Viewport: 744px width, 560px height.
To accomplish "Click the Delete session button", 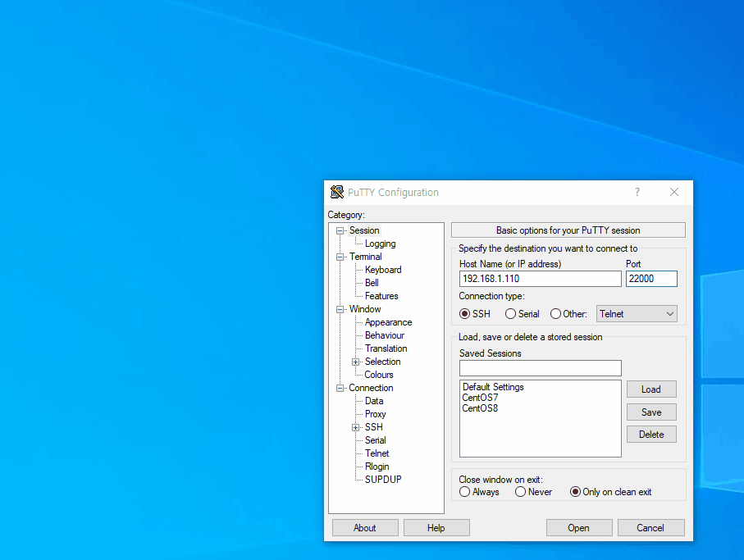I will click(651, 435).
